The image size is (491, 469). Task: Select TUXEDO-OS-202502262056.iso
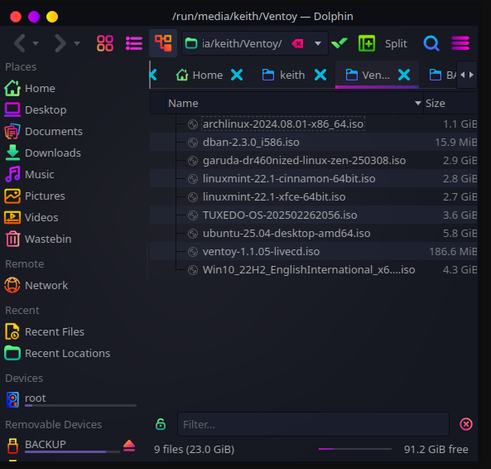(x=280, y=215)
